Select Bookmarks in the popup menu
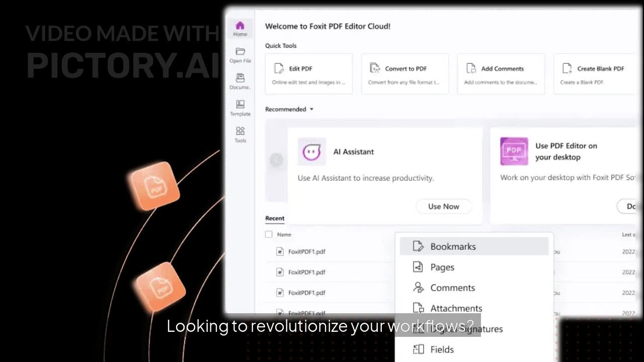644x362 pixels. click(474, 246)
